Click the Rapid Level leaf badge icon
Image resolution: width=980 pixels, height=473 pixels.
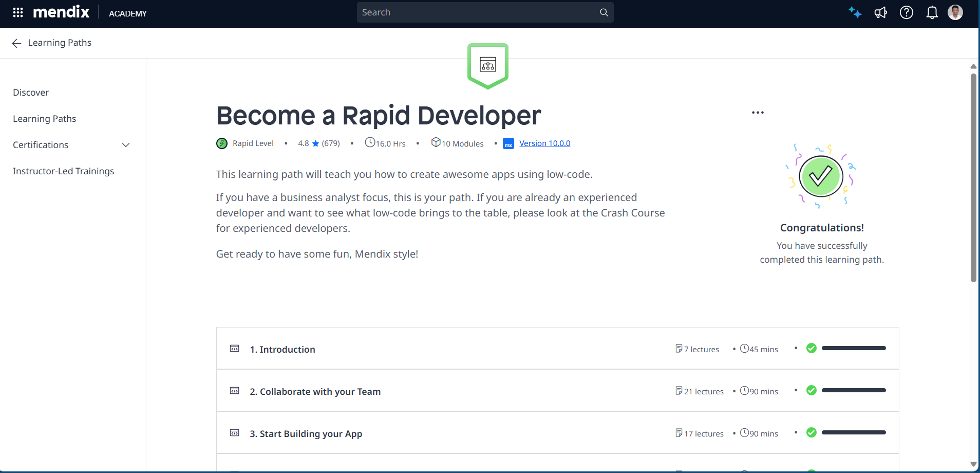pos(221,143)
